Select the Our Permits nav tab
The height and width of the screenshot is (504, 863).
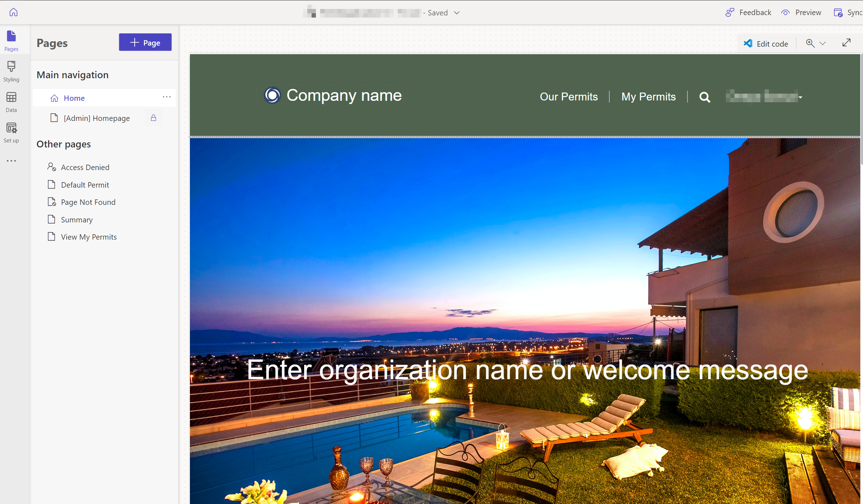(568, 96)
